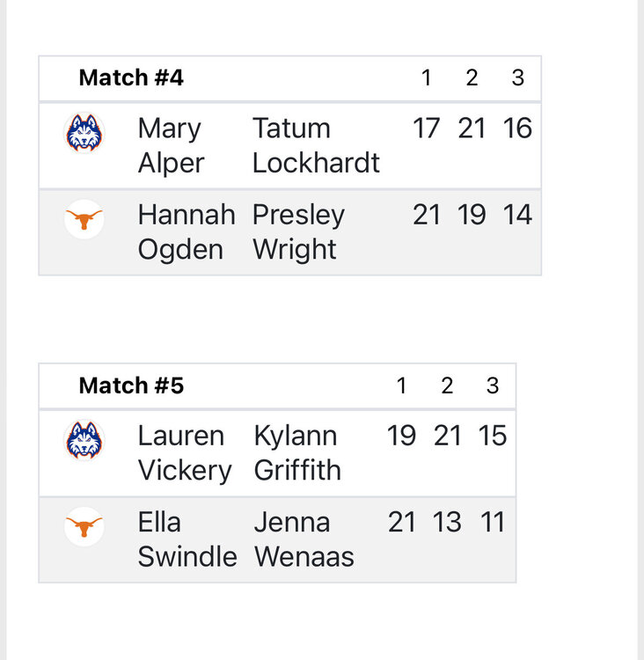
Task: Click Jenna Wenaas's name
Action: pos(304,539)
